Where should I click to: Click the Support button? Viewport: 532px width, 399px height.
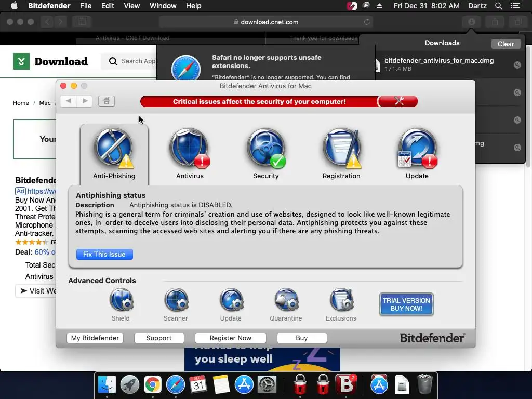tap(159, 338)
